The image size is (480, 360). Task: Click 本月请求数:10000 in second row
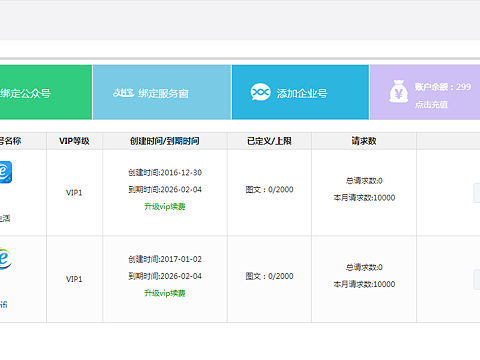pyautogui.click(x=364, y=284)
